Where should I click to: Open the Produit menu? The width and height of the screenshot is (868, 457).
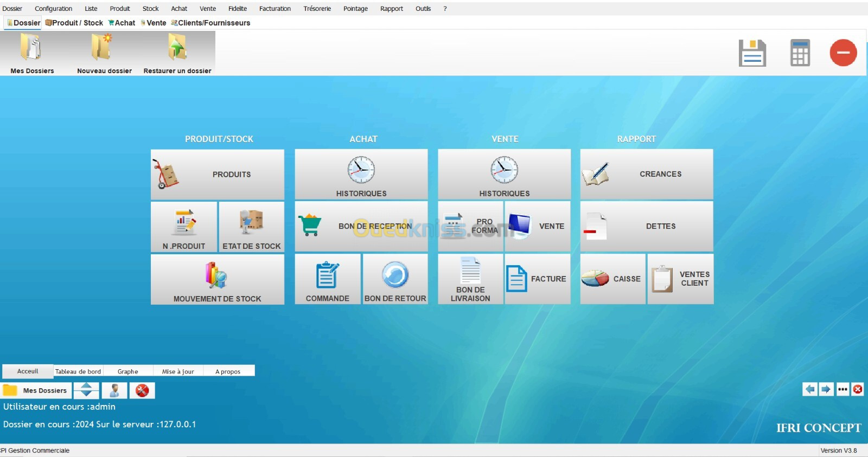pyautogui.click(x=120, y=9)
